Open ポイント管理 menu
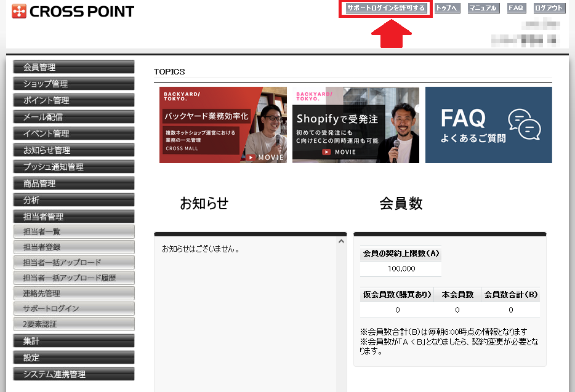575x392 pixels. click(x=74, y=100)
